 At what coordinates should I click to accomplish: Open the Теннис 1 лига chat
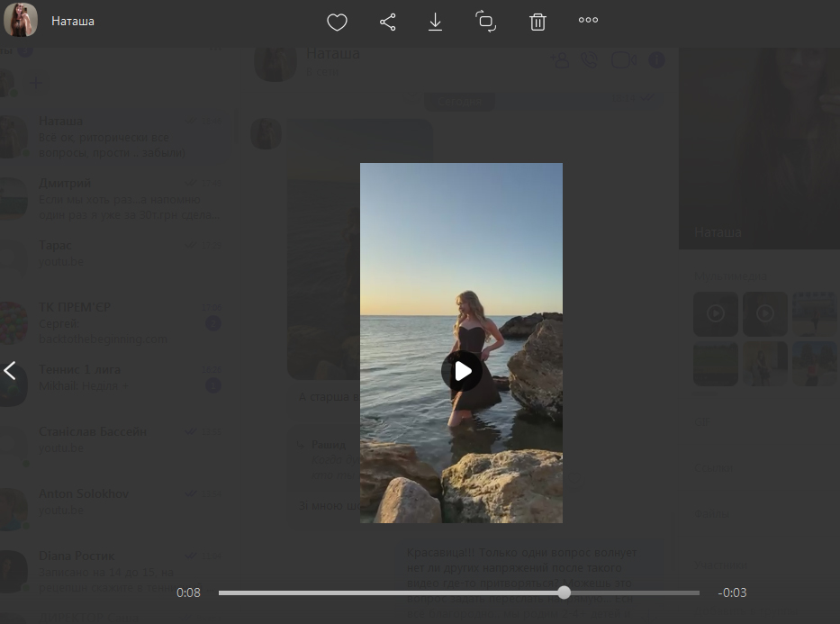point(115,385)
